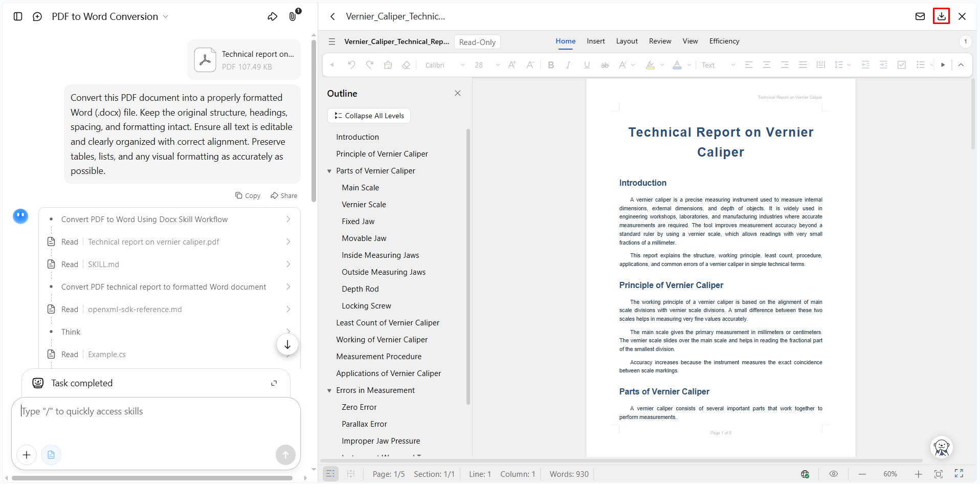Screen dimensions: 980x484
Task: Toggle underline formatting
Action: (x=587, y=65)
